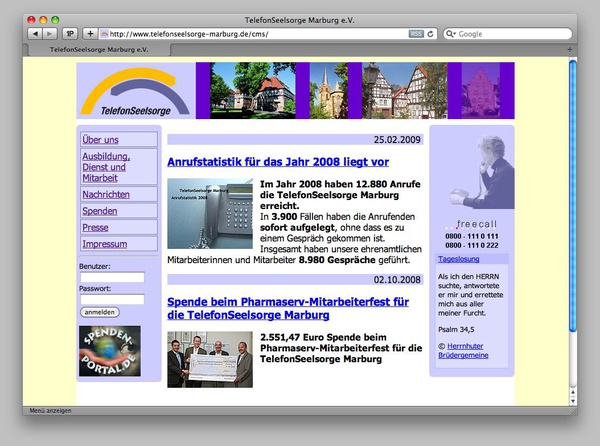Click the half-timbered houses header photo

(x=404, y=91)
